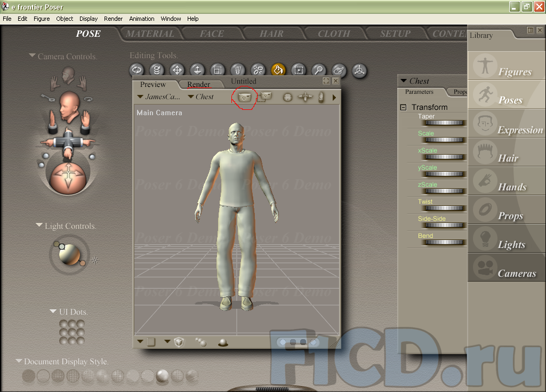The image size is (546, 392).
Task: Open the Poses library category
Action: [506, 95]
